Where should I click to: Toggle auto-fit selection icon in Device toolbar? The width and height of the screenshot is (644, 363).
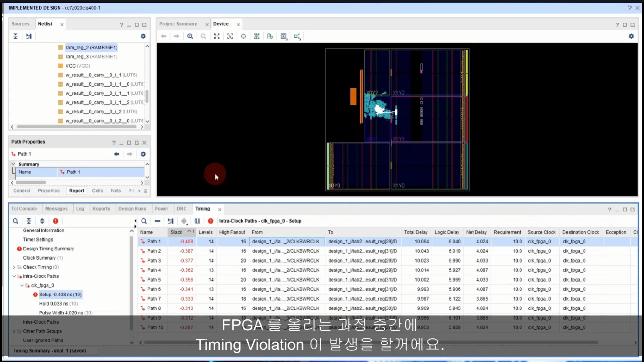tap(243, 36)
